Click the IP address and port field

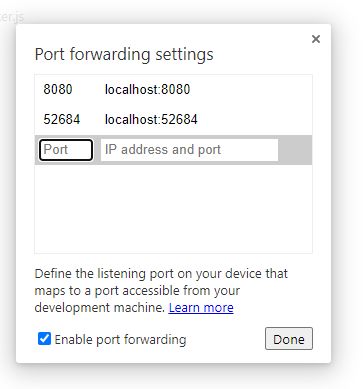[x=189, y=150]
